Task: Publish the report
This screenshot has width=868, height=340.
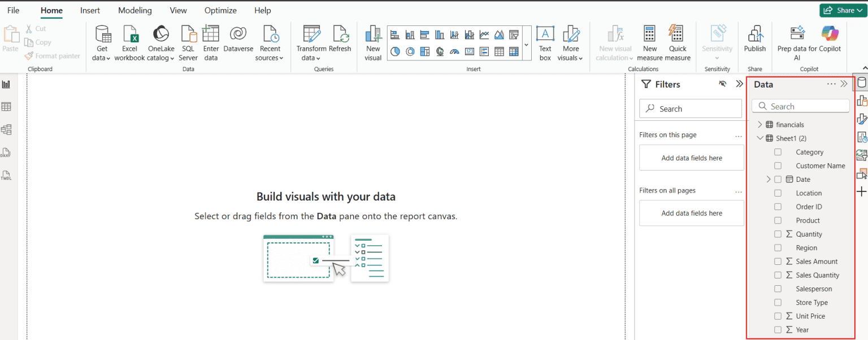Action: (755, 40)
